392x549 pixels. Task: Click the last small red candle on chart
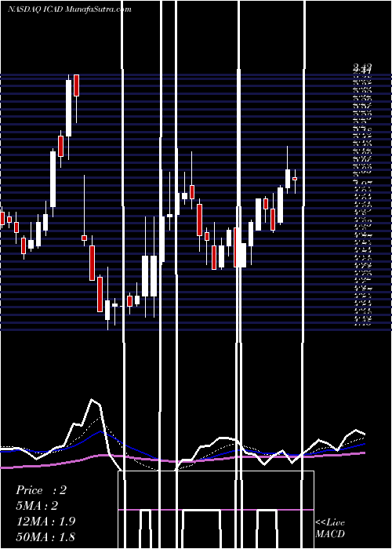point(295,179)
